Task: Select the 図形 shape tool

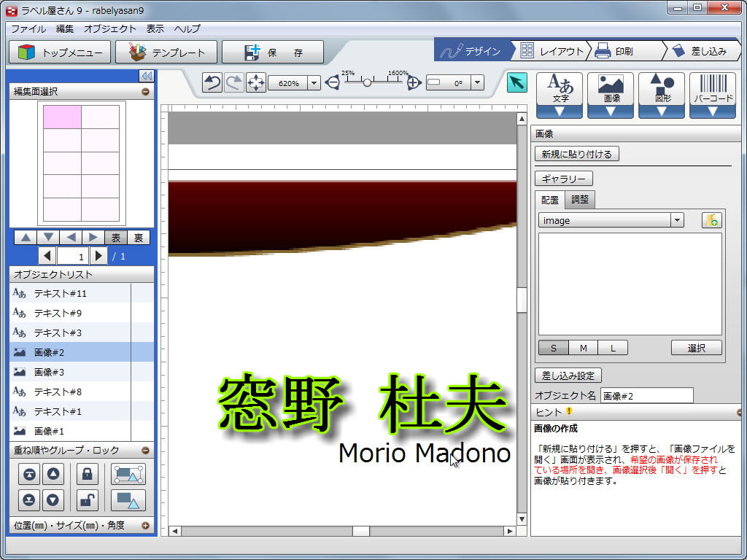Action: tap(661, 89)
